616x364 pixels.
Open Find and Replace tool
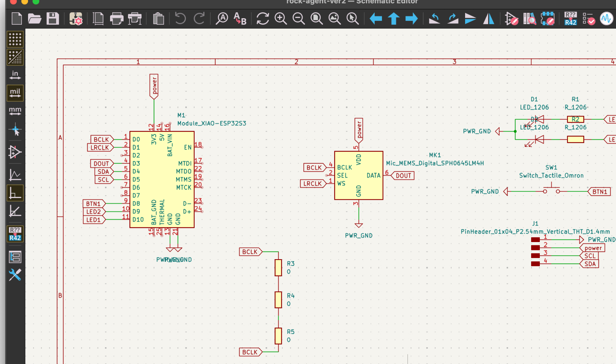pyautogui.click(x=240, y=19)
